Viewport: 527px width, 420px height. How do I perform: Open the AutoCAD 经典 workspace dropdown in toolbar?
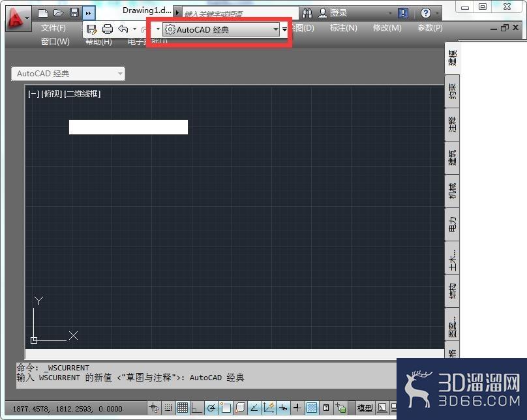pos(221,29)
